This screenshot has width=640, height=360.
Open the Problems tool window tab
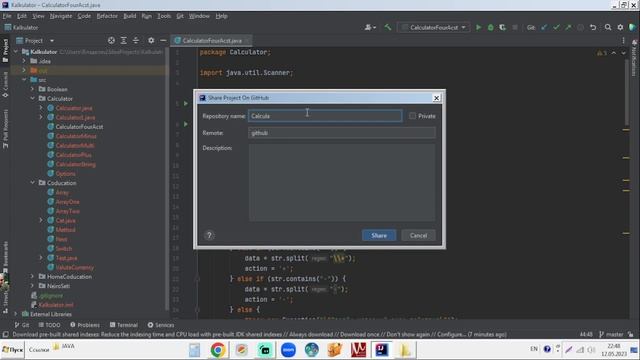(84, 325)
